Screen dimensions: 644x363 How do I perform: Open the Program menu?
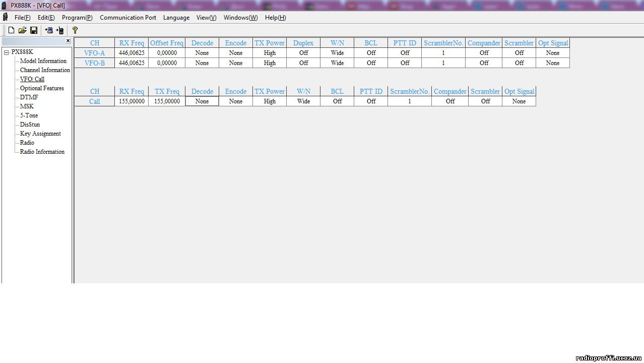(77, 17)
